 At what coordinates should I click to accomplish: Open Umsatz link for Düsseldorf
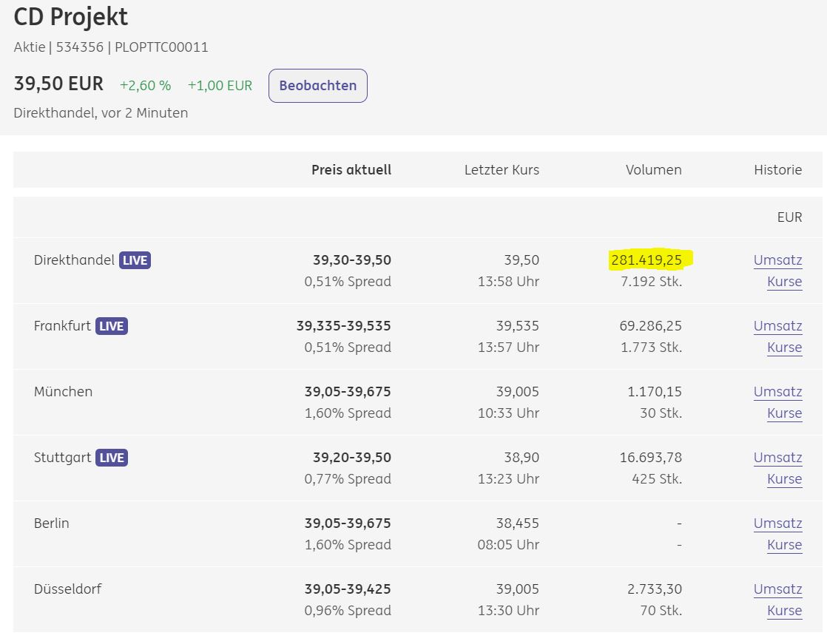777,589
